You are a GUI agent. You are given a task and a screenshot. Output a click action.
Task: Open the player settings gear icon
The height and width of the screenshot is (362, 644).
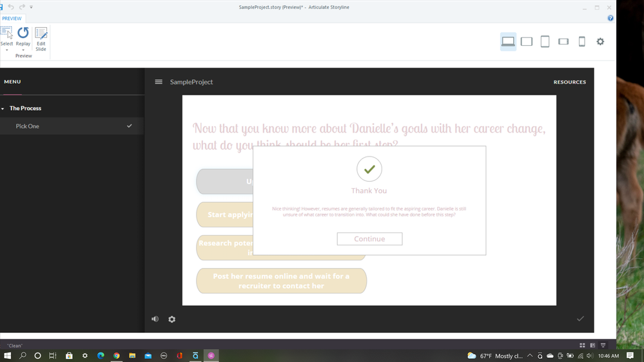[171, 319]
